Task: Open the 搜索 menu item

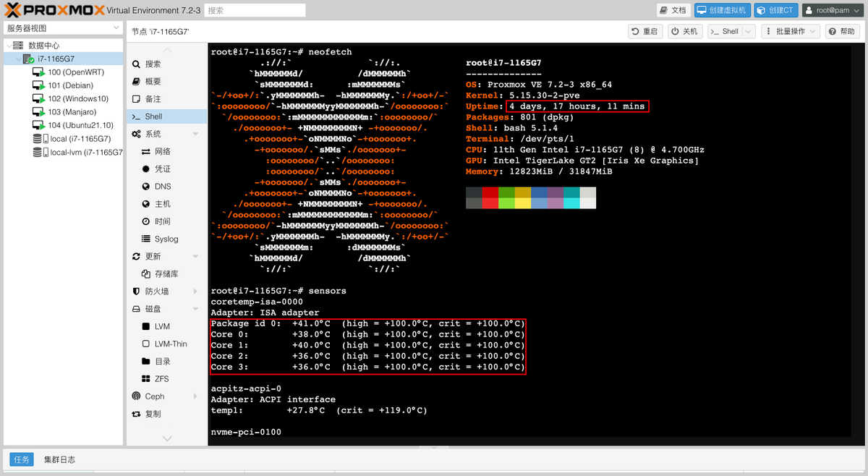Action: pos(166,64)
